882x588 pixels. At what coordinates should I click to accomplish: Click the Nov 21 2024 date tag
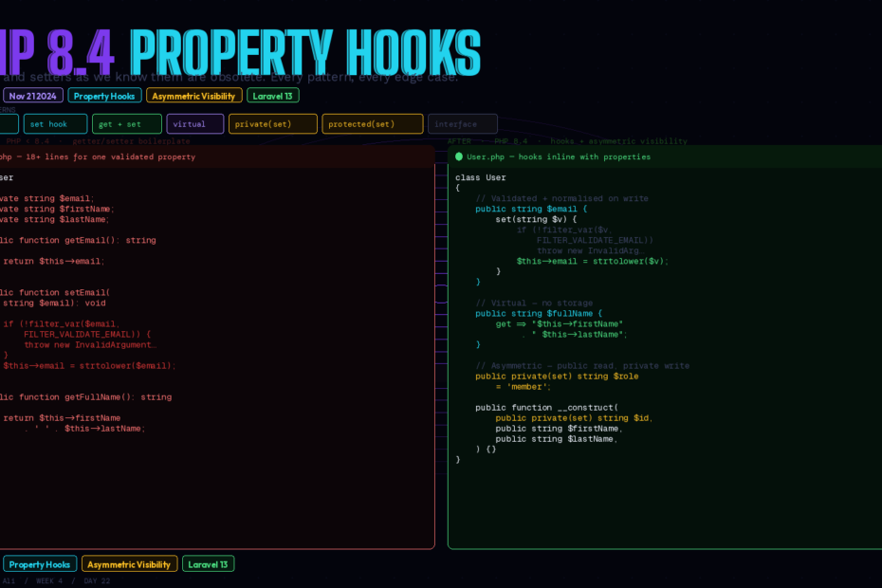coord(33,96)
